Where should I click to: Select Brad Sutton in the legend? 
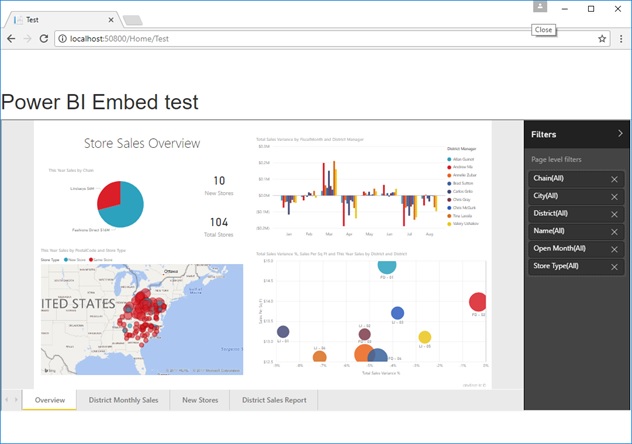coord(460,183)
